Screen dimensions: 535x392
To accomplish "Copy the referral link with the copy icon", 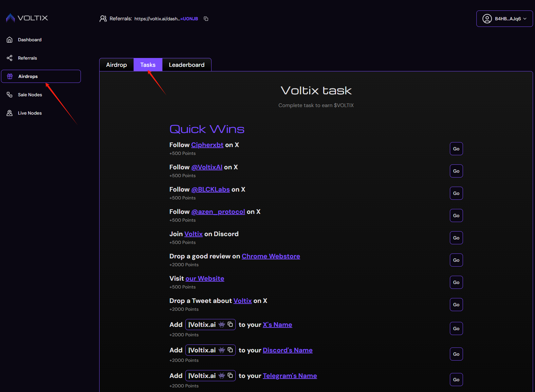I will point(206,19).
